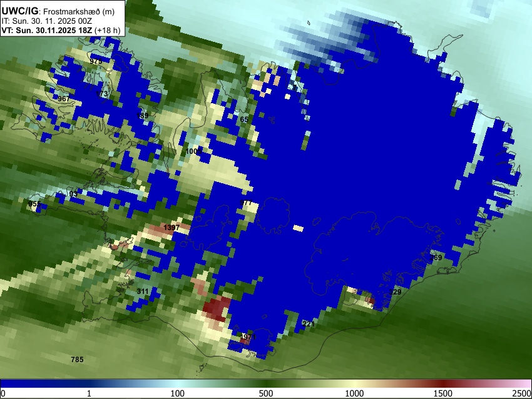Select the 173 freezing-level label
The image size is (532, 399).
[x=102, y=94]
